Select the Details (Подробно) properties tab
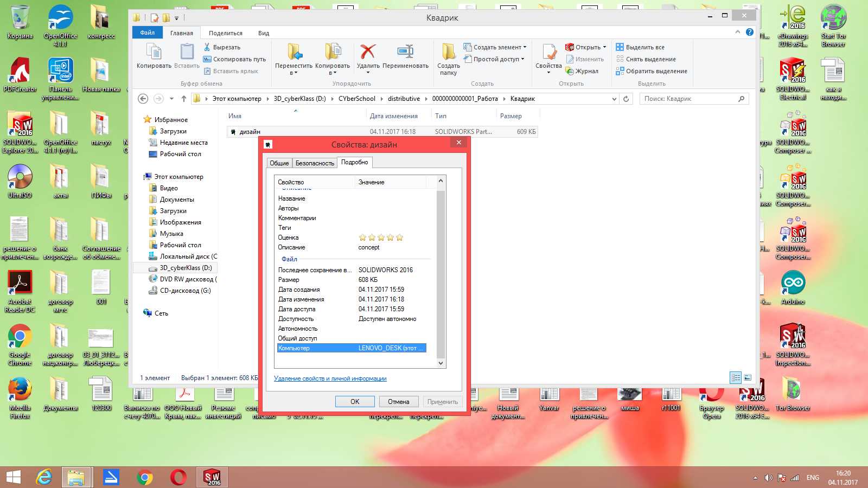Viewport: 868px width, 488px height. coord(354,162)
